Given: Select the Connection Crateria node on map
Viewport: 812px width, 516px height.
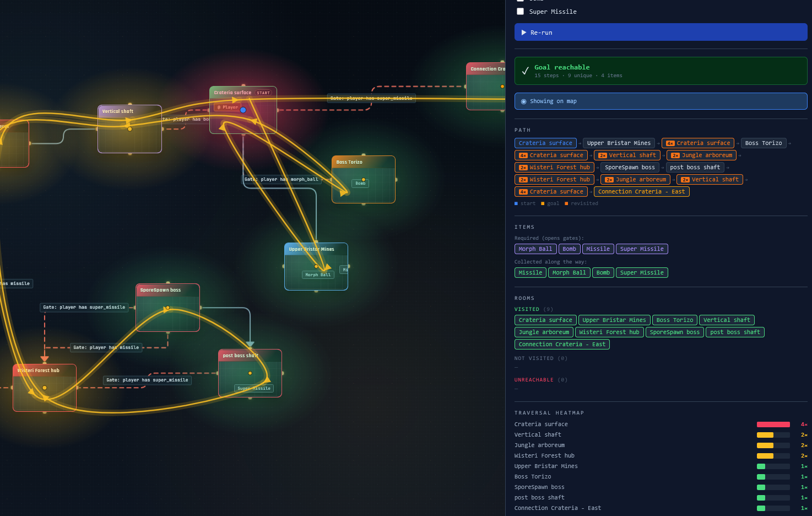Looking at the screenshot, I should (486, 87).
